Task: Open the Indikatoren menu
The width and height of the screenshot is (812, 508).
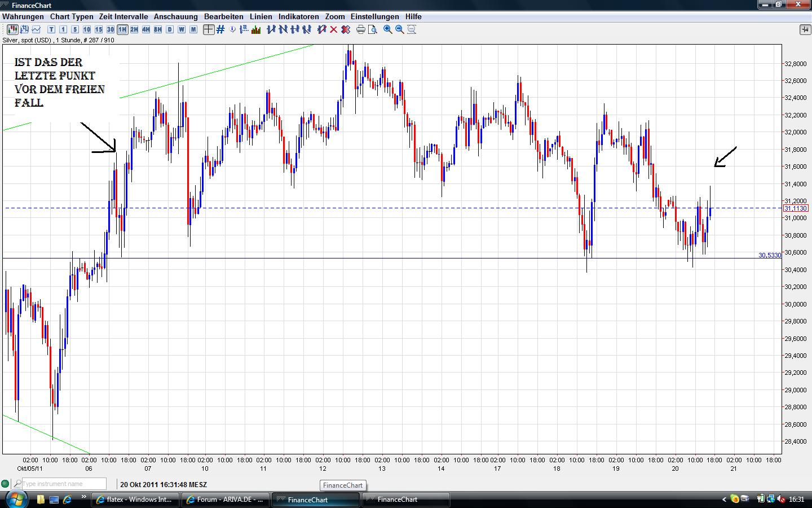Action: (x=299, y=16)
